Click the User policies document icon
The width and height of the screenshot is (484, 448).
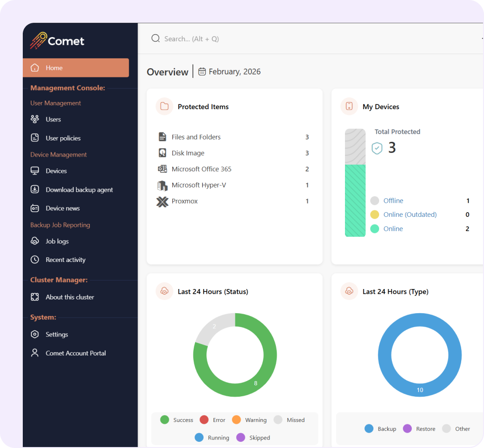click(35, 138)
